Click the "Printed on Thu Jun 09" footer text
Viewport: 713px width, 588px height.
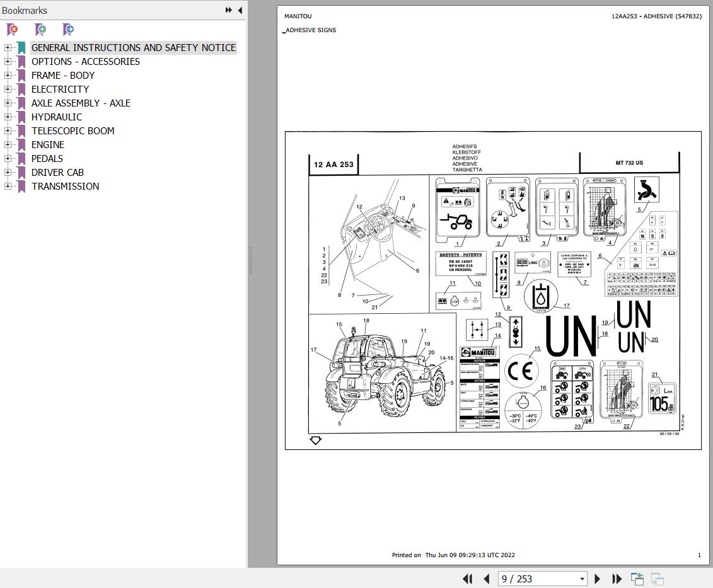453,555
